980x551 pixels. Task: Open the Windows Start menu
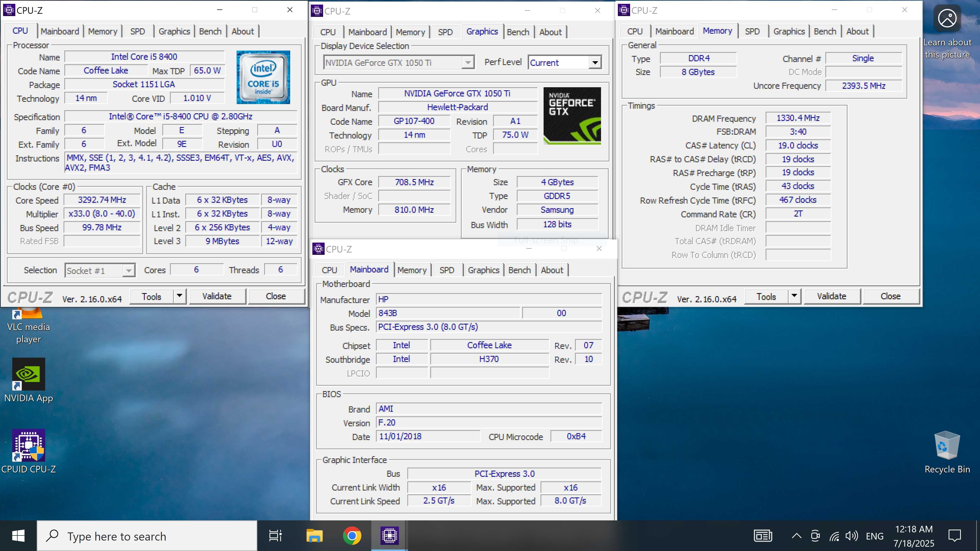pos(18,536)
